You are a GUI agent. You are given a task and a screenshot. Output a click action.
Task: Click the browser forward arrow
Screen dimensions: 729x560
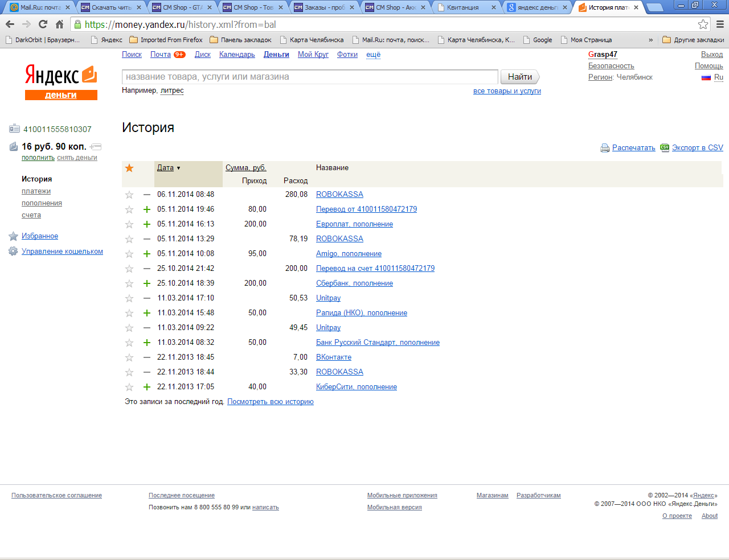click(x=26, y=24)
